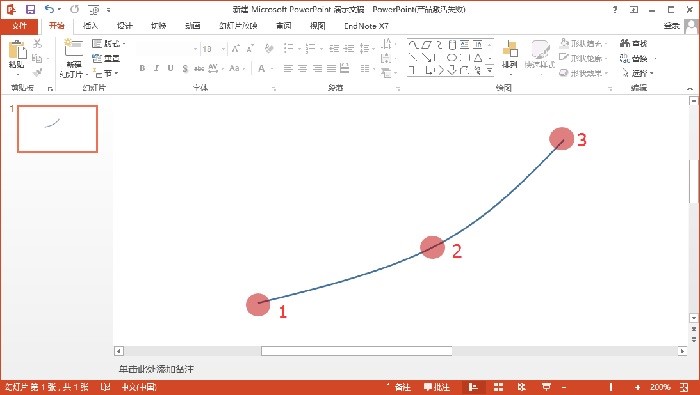Expand the shapes gallery more arrow
The width and height of the screenshot is (700, 395).
pos(490,70)
